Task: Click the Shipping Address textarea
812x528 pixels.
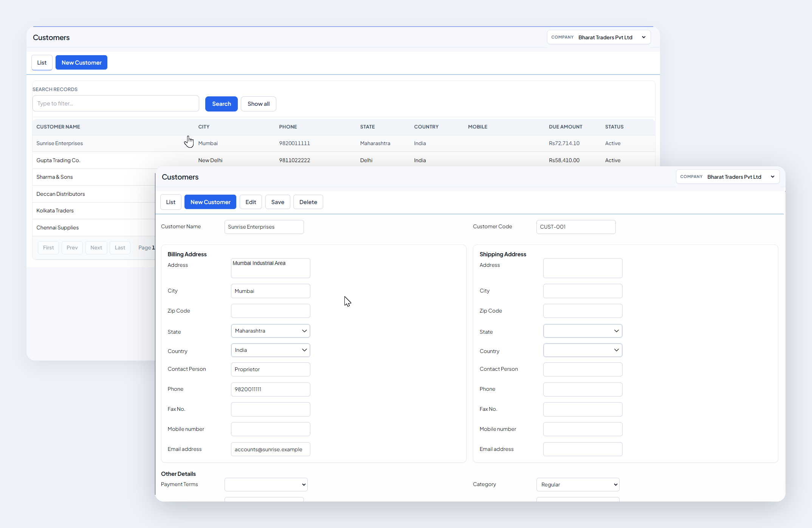Action: [x=583, y=268]
